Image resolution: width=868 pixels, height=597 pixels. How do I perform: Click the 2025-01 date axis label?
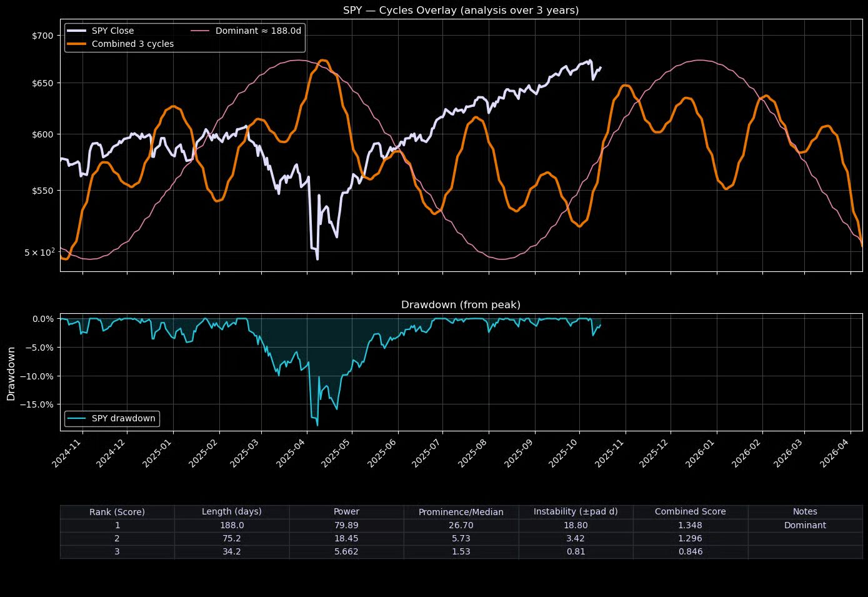(x=157, y=453)
